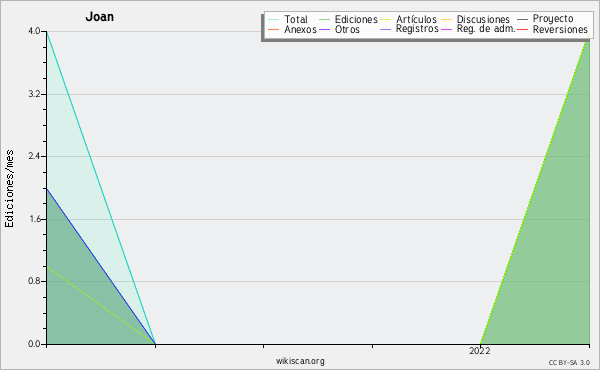The width and height of the screenshot is (600, 370).
Task: Click the cyan Total legend color line
Action: coord(274,19)
